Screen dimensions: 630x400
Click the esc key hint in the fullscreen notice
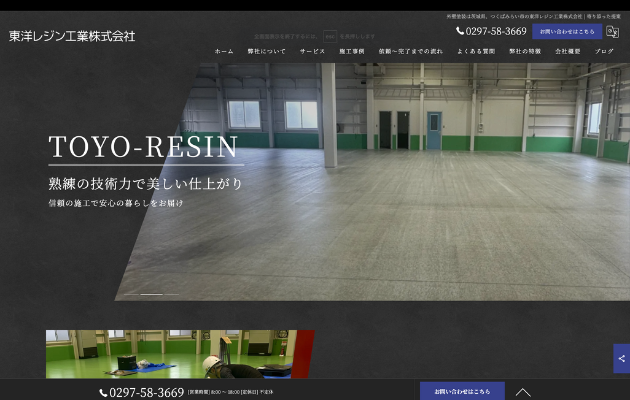tap(330, 36)
